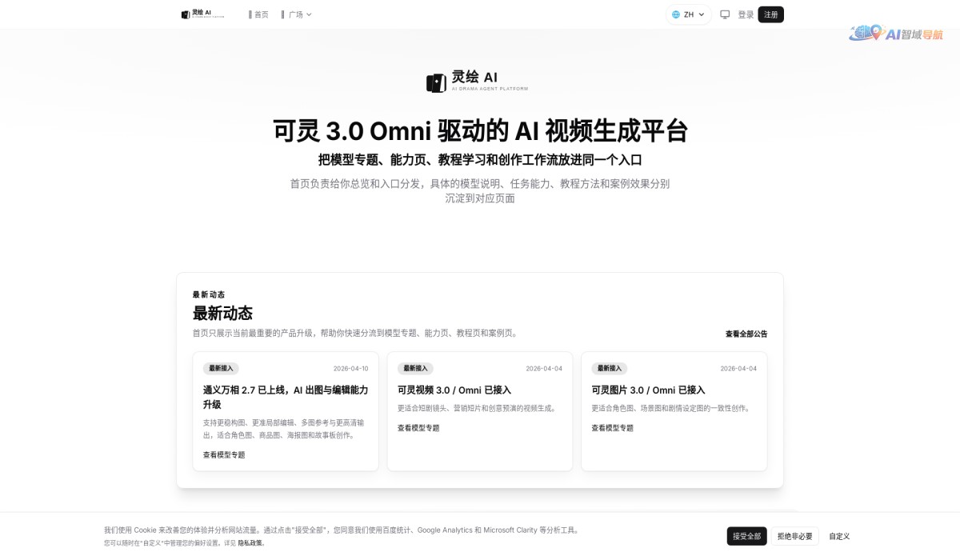Accept all cookies via 接受全部
This screenshot has height=560, width=960.
click(746, 536)
